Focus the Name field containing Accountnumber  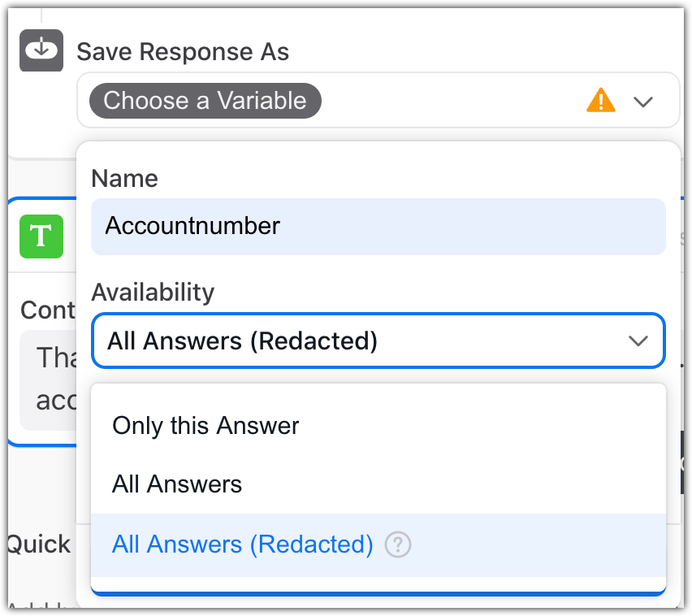[378, 226]
